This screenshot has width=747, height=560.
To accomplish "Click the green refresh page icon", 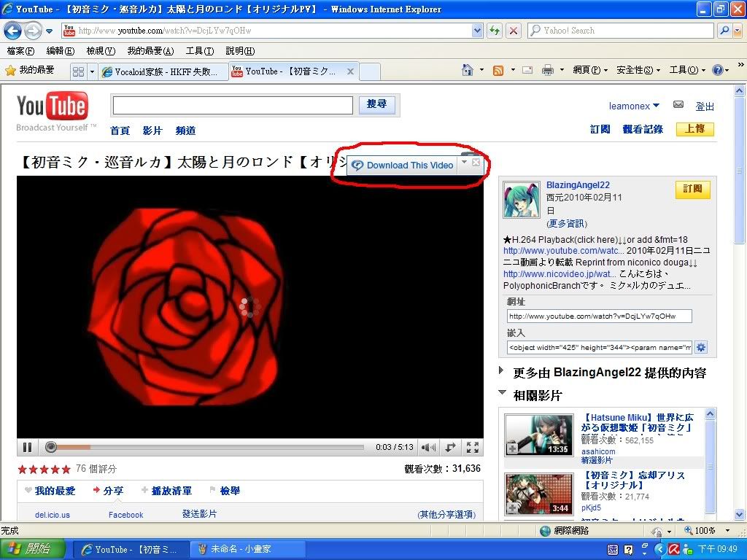I will [x=495, y=31].
